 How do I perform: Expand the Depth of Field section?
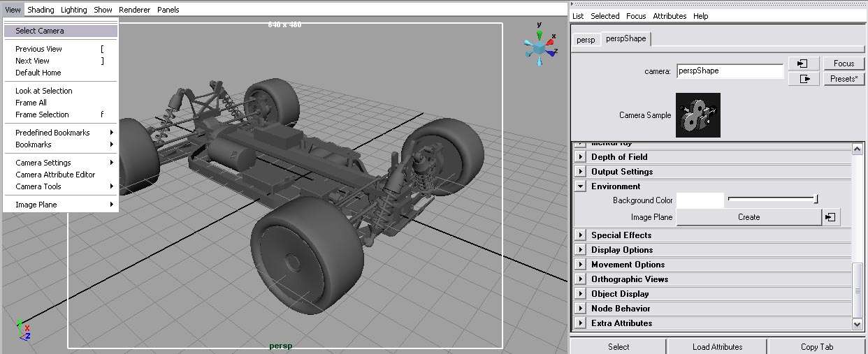(581, 157)
